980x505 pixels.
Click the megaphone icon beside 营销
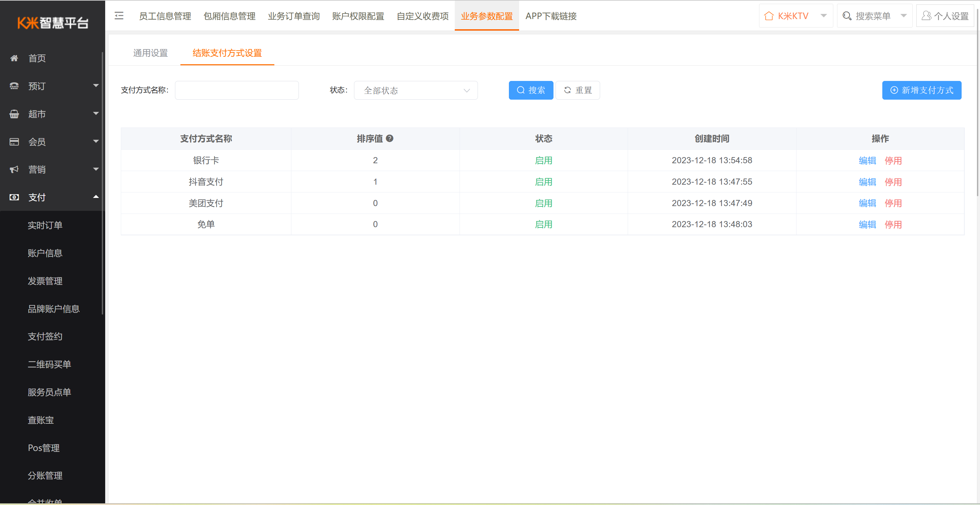(14, 169)
